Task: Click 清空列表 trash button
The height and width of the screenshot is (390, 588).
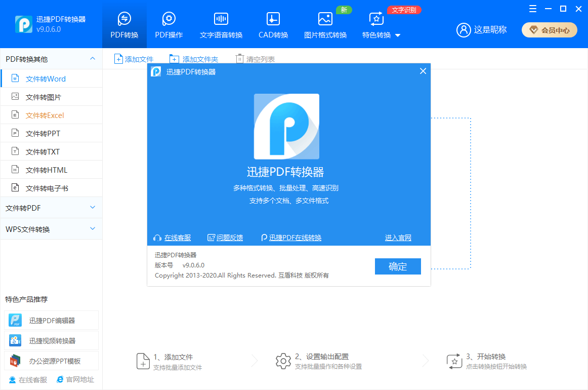Action: click(x=255, y=59)
